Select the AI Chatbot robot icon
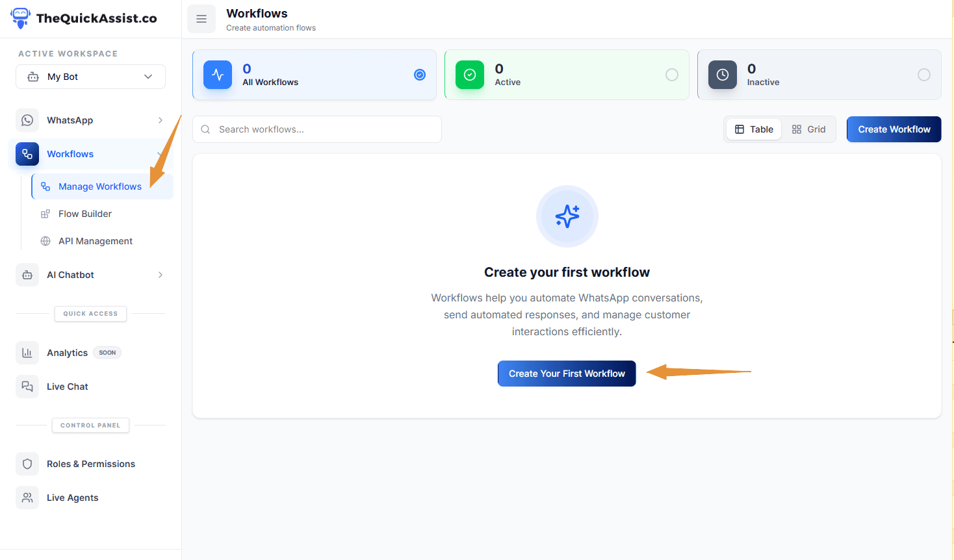This screenshot has height=560, width=954. click(27, 274)
